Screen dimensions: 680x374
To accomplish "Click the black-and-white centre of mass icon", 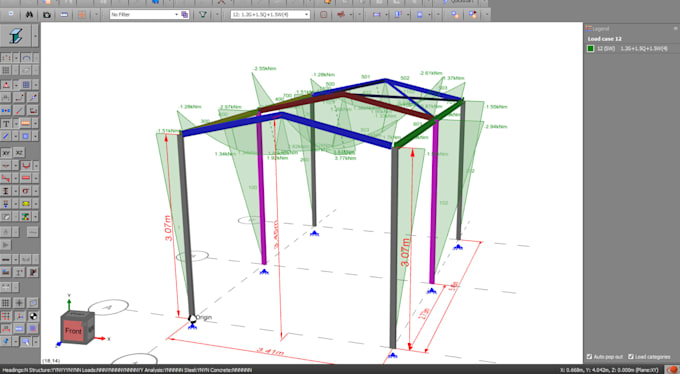I will (x=33, y=316).
